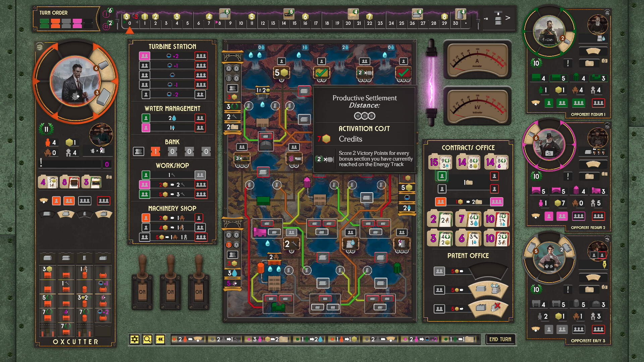Open my private contract worth 8
Image resolution: width=644 pixels, height=362 pixels.
click(x=70, y=182)
